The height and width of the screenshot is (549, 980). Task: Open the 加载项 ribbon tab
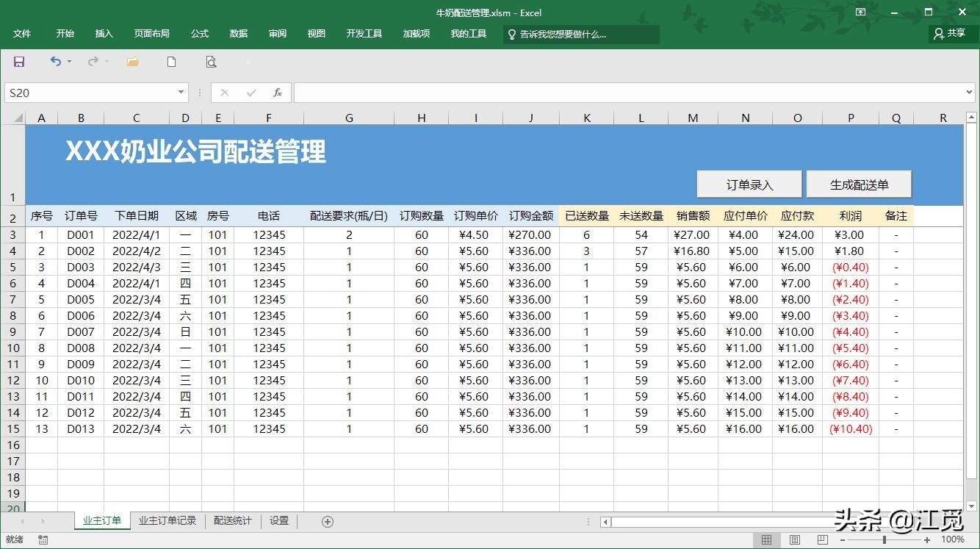click(x=417, y=34)
